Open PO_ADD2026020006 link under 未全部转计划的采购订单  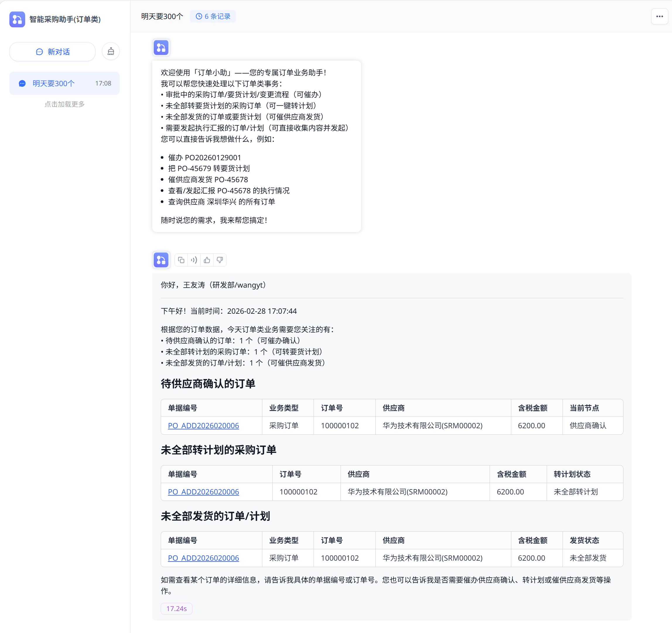point(203,492)
